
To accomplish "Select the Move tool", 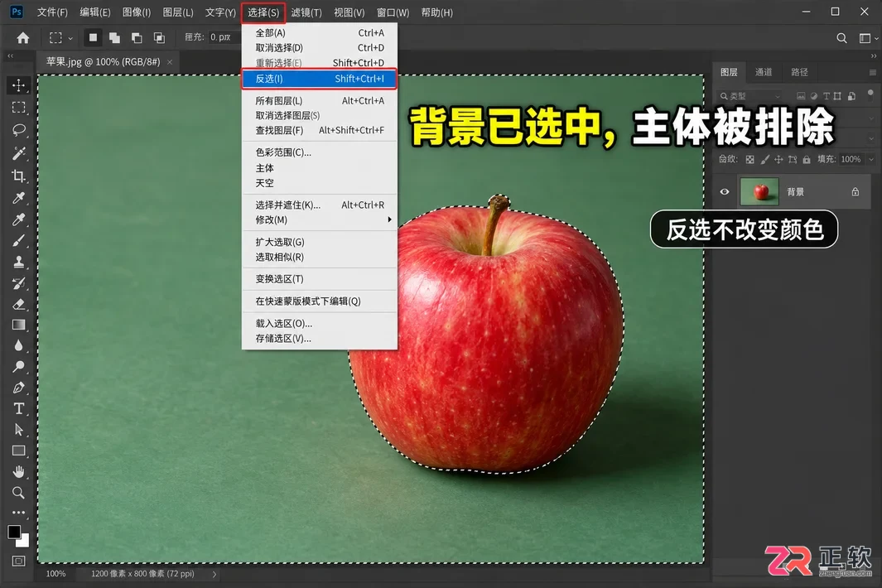I will [18, 85].
